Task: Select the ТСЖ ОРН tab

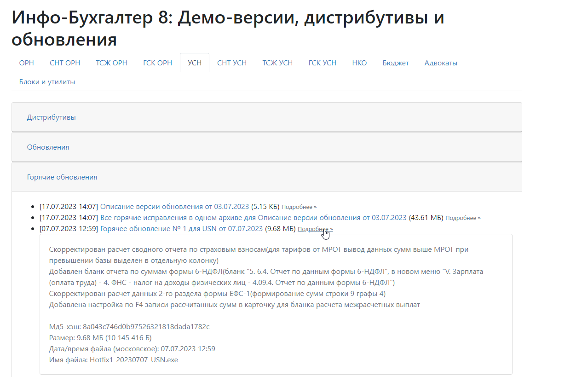Action: (111, 63)
